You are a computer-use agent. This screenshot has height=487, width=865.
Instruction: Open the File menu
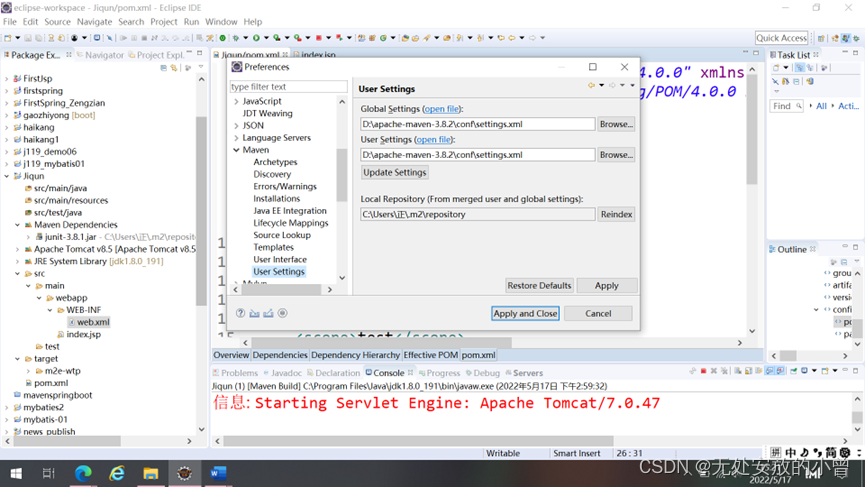click(x=10, y=22)
